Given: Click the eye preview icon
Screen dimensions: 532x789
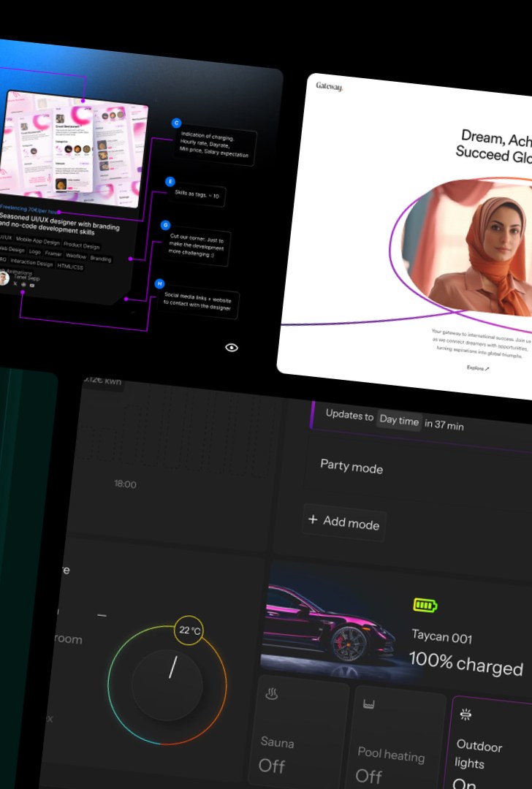Looking at the screenshot, I should 232,348.
